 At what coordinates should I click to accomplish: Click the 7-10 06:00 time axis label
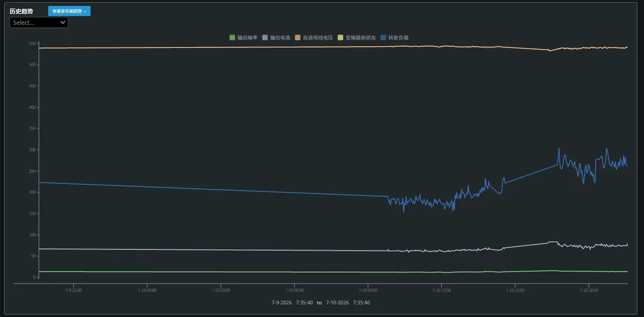click(295, 290)
